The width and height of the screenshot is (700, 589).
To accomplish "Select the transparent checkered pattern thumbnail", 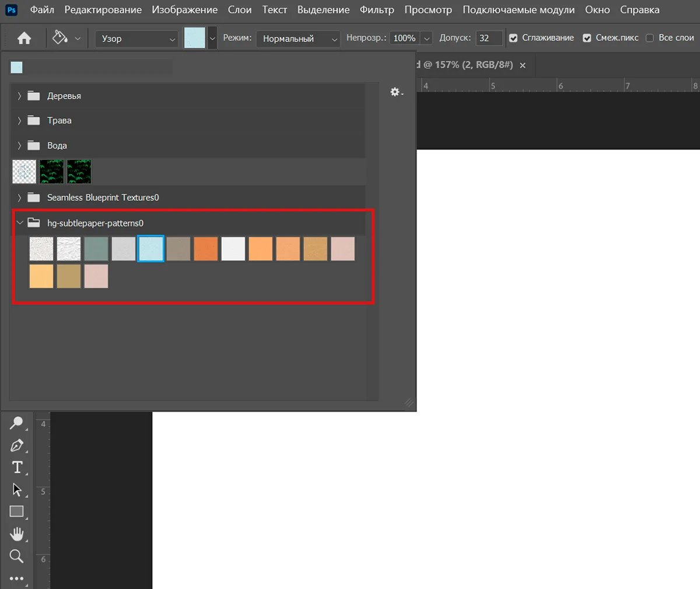I will [x=24, y=172].
